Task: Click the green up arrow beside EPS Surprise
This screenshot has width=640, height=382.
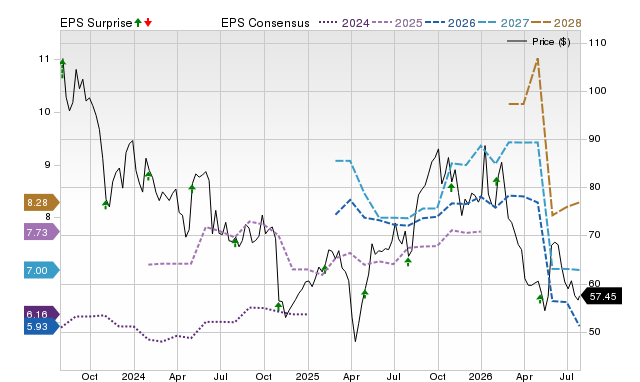Action: 138,23
